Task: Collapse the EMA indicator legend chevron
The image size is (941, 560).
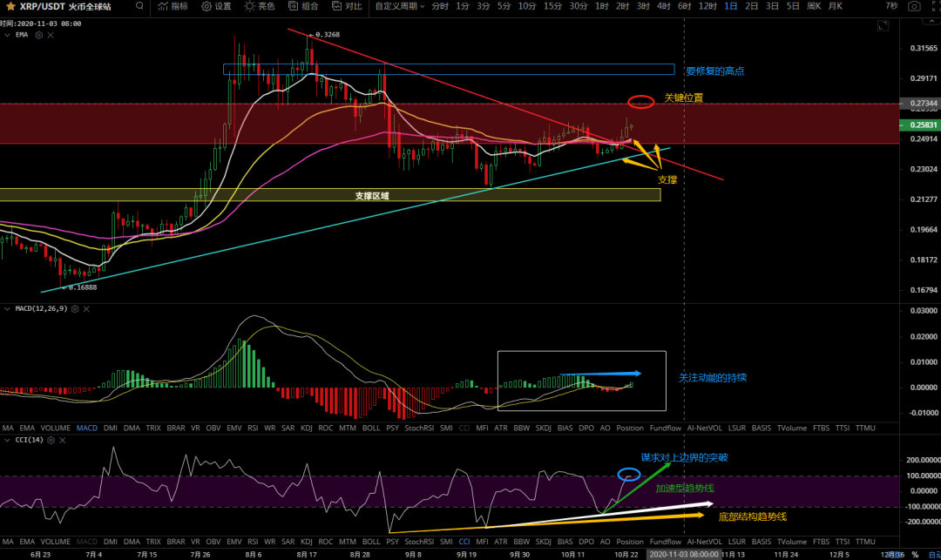Action: 7,34
